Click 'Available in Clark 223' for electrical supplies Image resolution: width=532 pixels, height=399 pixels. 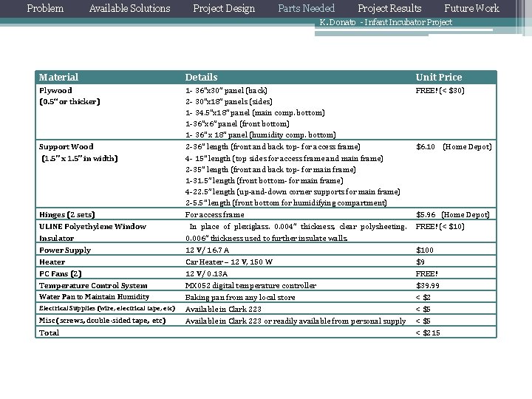pos(223,309)
